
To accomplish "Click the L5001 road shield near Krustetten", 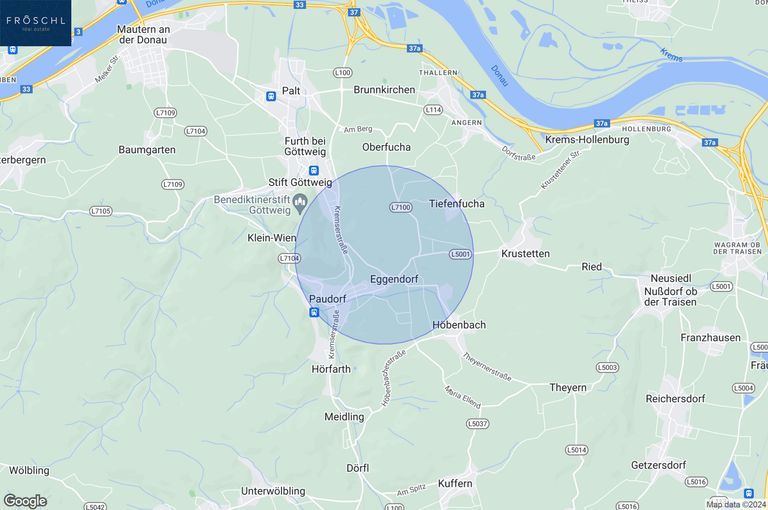I will [460, 254].
